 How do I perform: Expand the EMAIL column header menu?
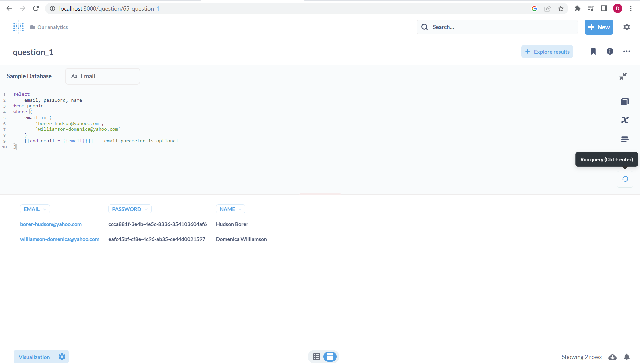pyautogui.click(x=35, y=209)
